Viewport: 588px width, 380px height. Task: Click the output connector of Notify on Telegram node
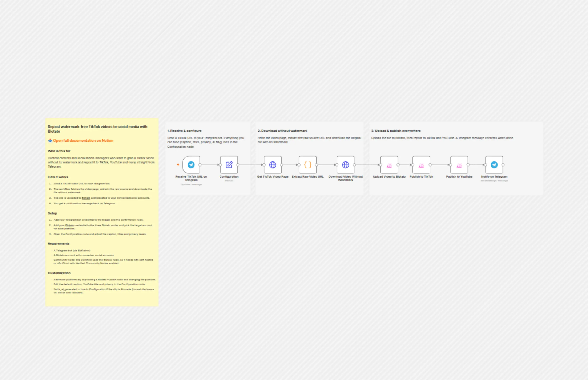tap(503, 165)
